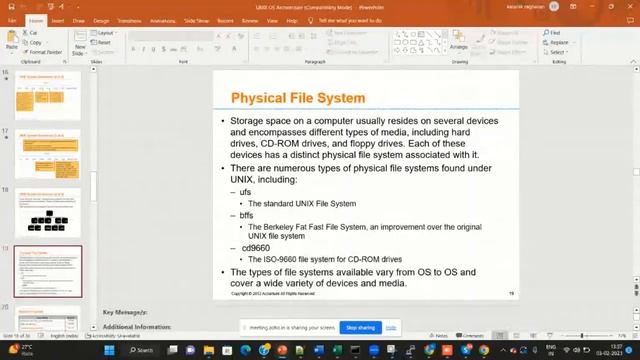
Task: Show hidden system tray icons
Action: pyautogui.click(x=503, y=350)
